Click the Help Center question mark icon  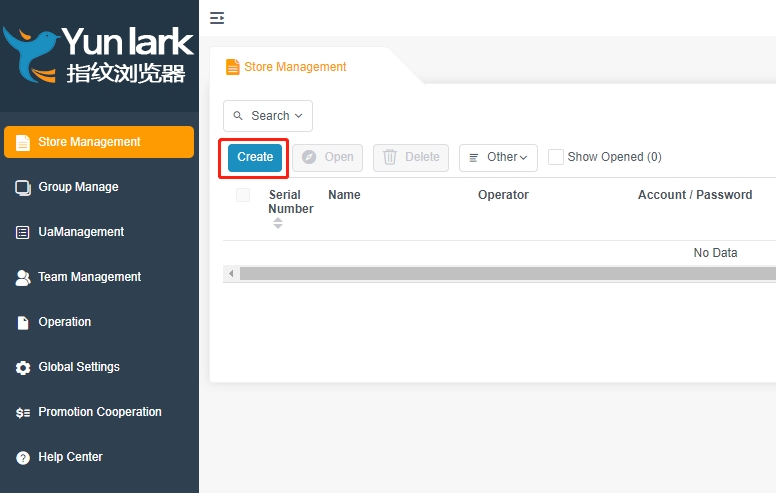click(22, 457)
